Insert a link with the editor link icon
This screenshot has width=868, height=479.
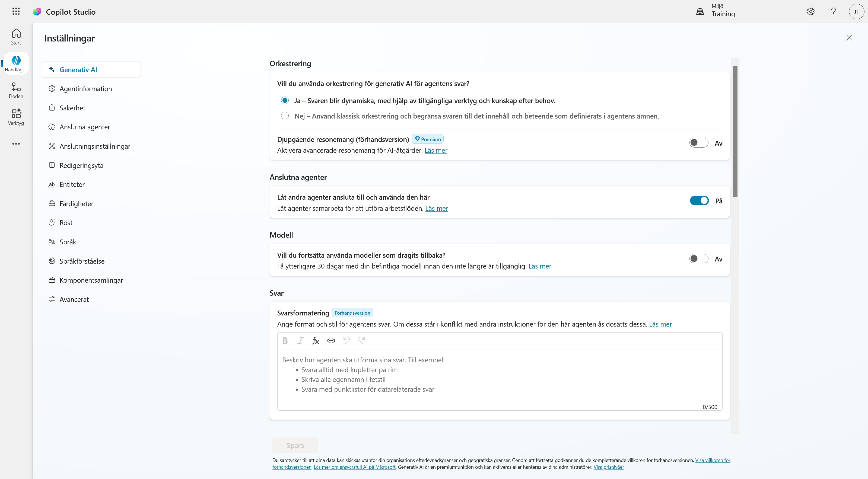coord(331,341)
